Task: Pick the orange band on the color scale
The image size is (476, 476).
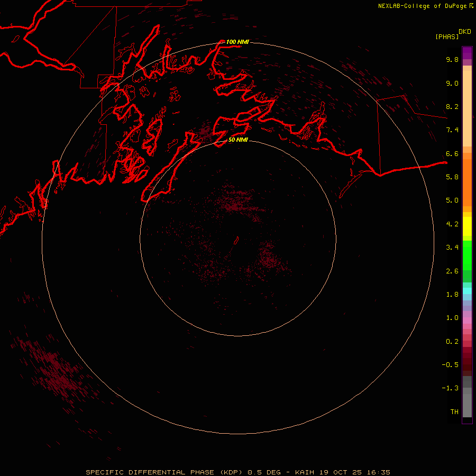Action: pyautogui.click(x=467, y=182)
